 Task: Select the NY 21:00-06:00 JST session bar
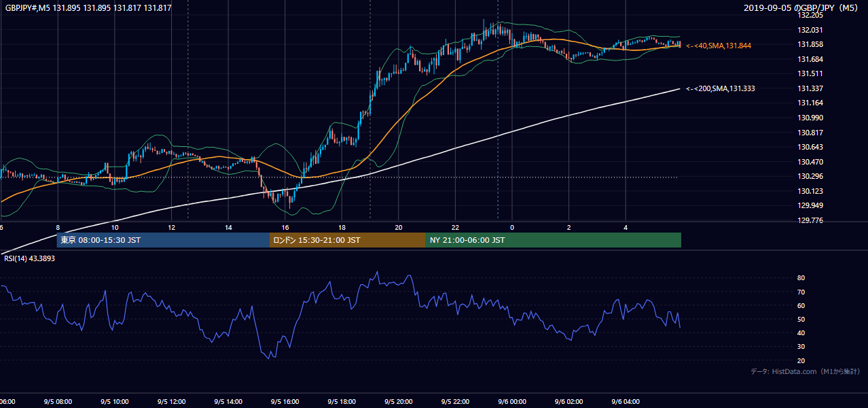tap(554, 240)
